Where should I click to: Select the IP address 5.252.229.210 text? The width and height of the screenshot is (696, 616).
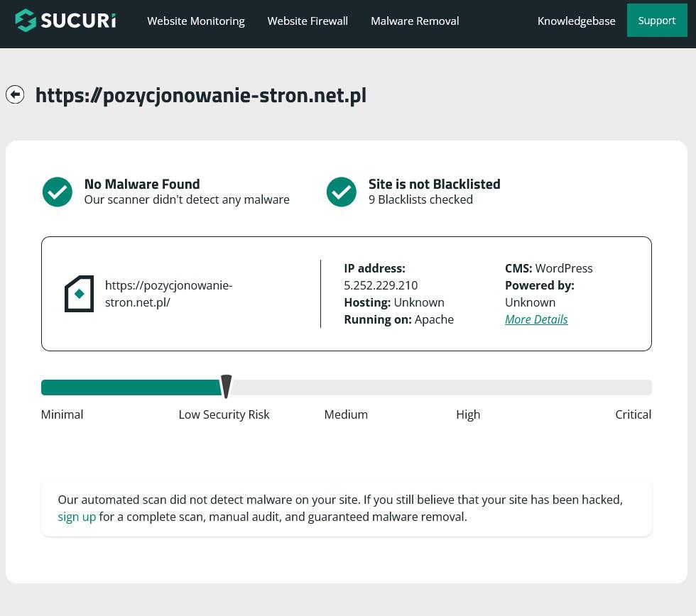click(x=381, y=285)
